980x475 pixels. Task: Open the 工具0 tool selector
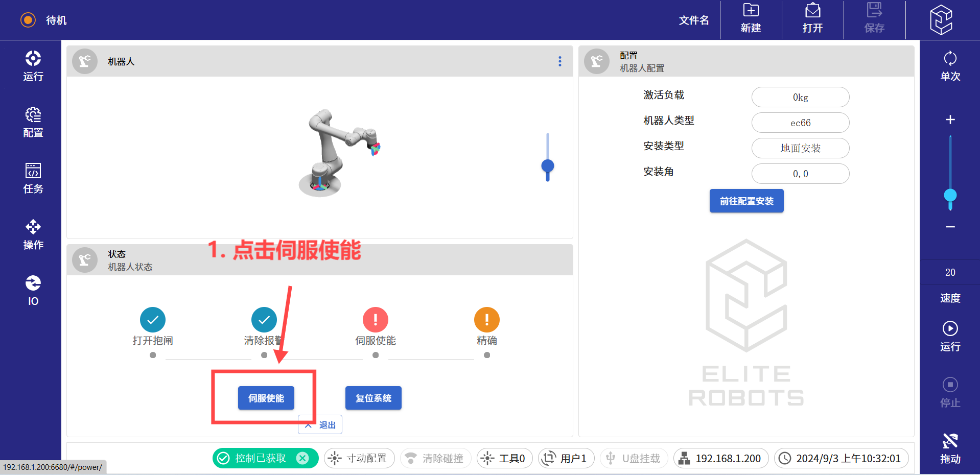504,458
